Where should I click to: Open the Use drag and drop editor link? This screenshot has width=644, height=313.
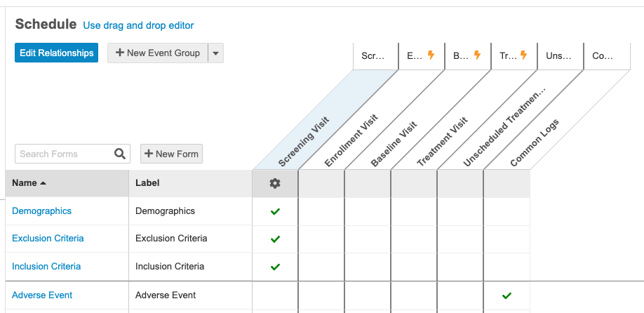138,25
